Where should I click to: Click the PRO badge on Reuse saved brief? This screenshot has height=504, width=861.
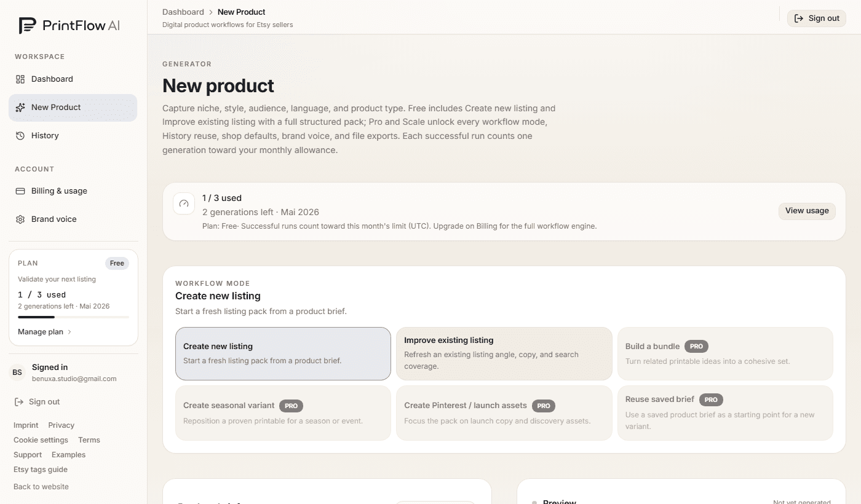pos(711,400)
